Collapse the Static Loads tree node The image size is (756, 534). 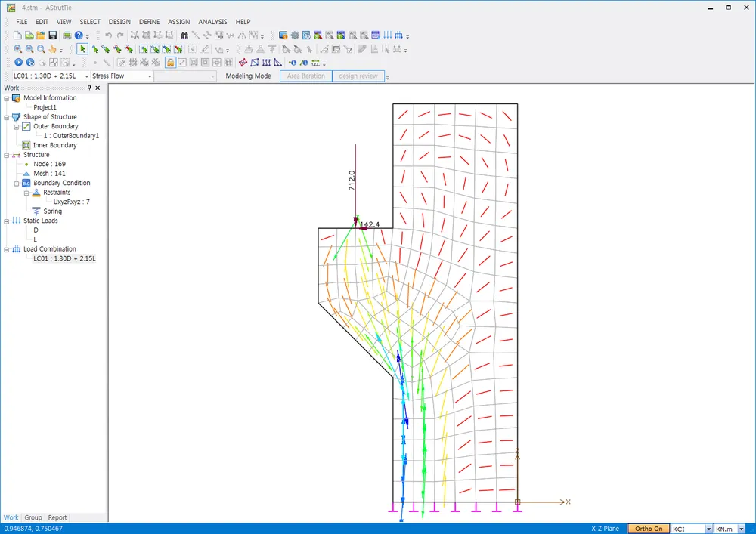(7, 221)
